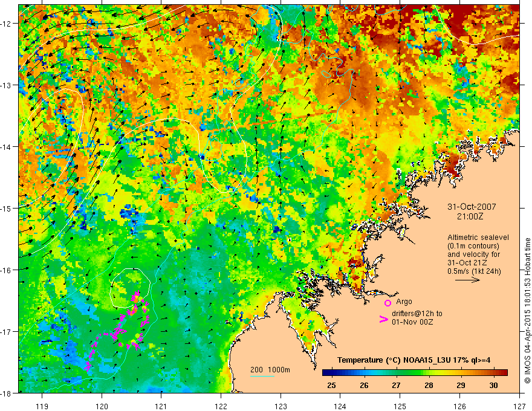Click the Argo magenta circle legend symbol
Image resolution: width=532 pixels, height=411 pixels.
388,303
